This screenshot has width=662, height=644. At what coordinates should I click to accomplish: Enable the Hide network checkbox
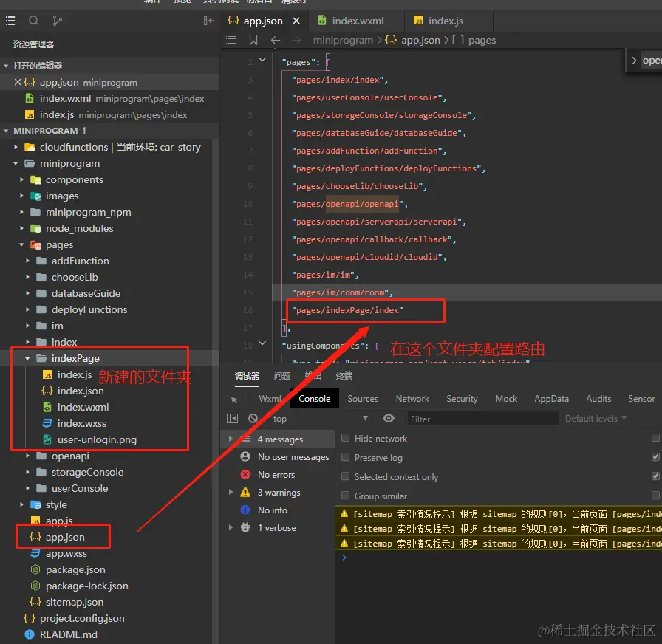[x=345, y=439]
